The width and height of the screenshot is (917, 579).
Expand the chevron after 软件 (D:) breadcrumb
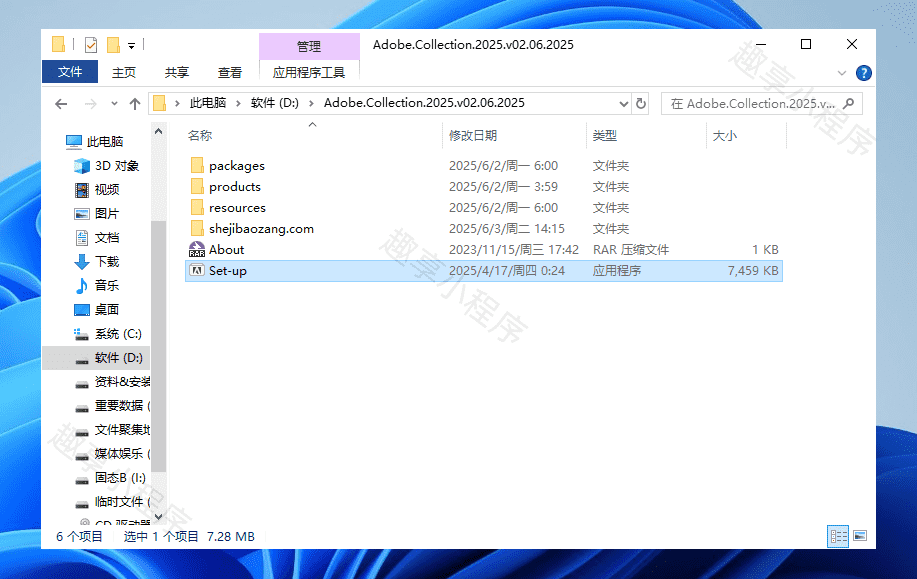[311, 104]
